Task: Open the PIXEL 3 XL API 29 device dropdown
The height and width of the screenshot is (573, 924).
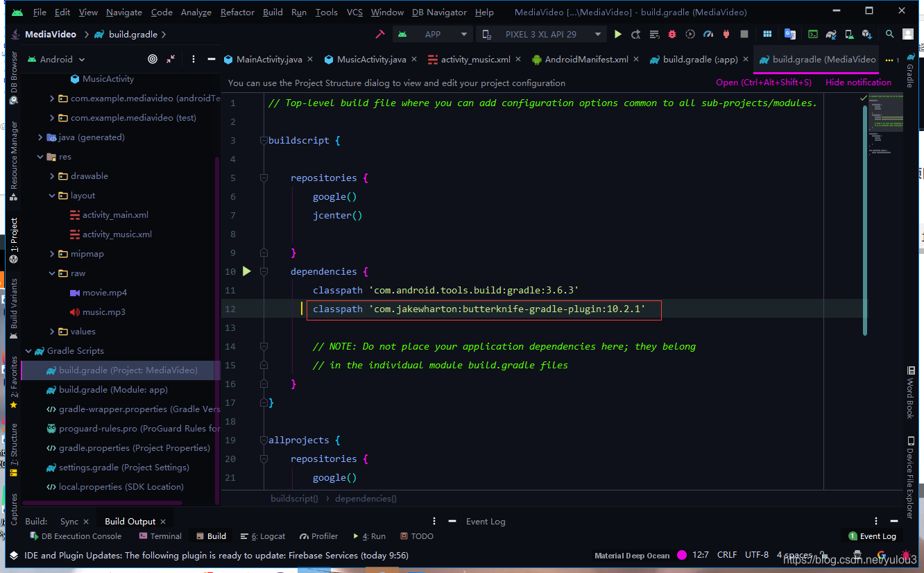Action: [541, 34]
